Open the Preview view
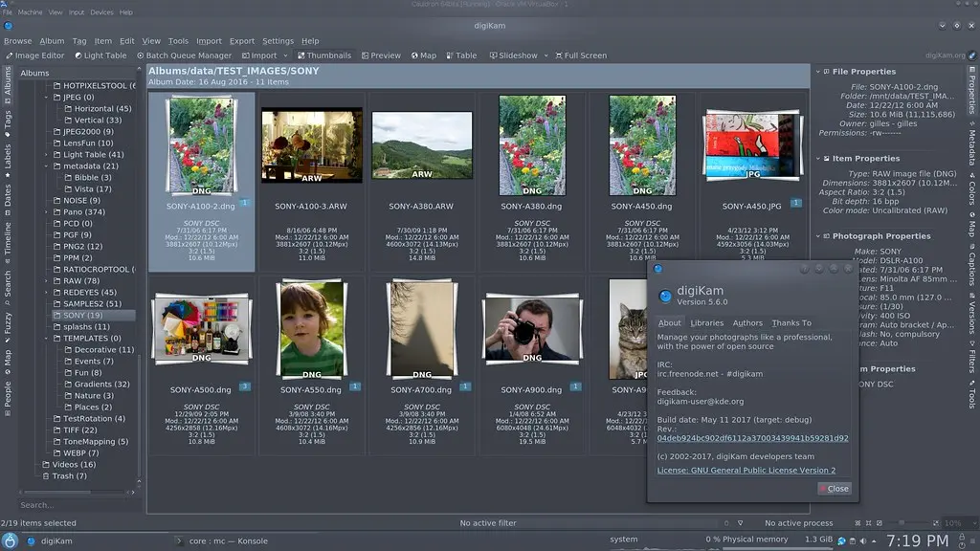Image resolution: width=980 pixels, height=551 pixels. [381, 55]
